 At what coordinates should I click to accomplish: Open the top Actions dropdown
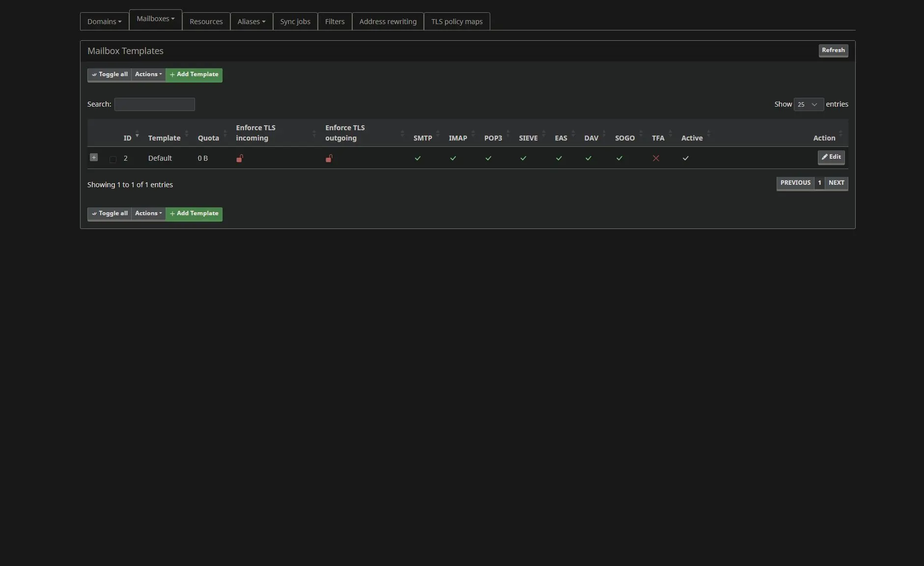[x=148, y=75]
